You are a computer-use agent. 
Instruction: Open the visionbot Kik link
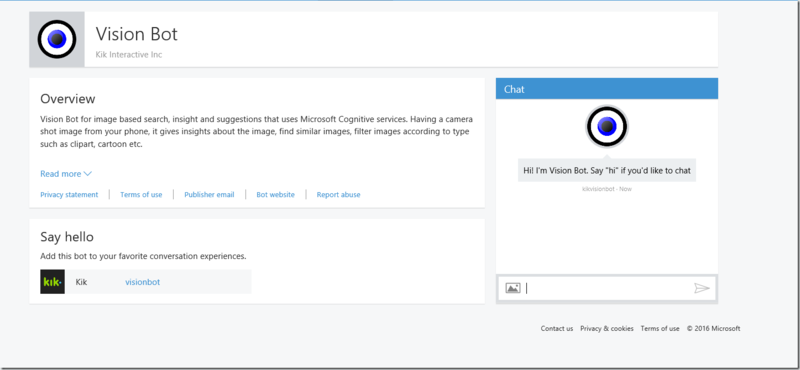pos(142,282)
